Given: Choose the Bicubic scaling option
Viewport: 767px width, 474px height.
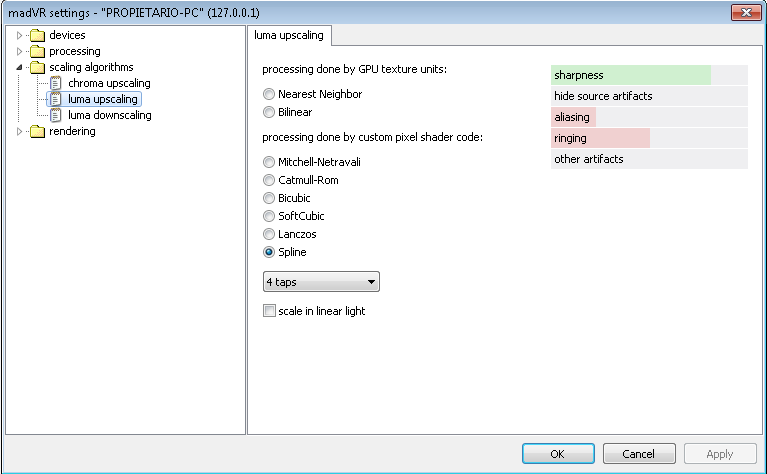Looking at the screenshot, I should coord(269,198).
